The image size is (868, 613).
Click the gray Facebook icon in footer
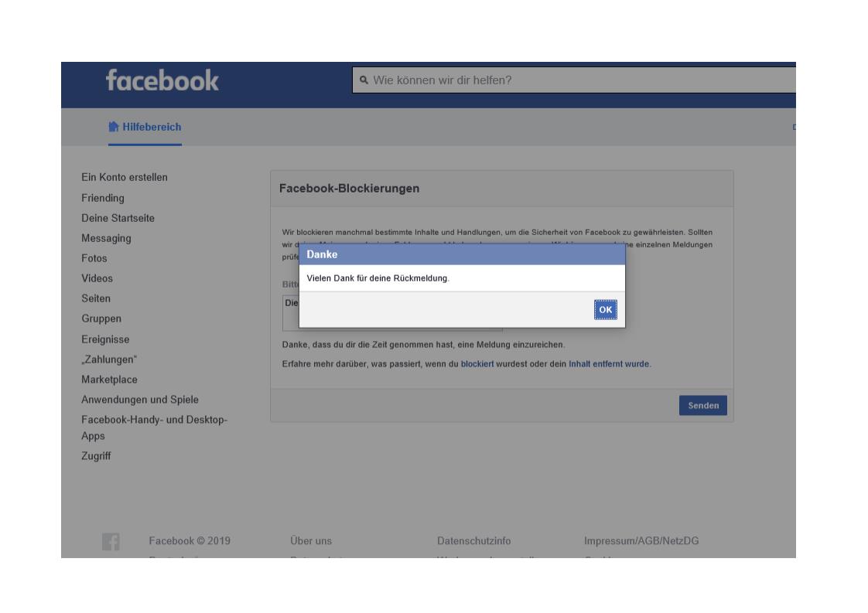click(111, 541)
